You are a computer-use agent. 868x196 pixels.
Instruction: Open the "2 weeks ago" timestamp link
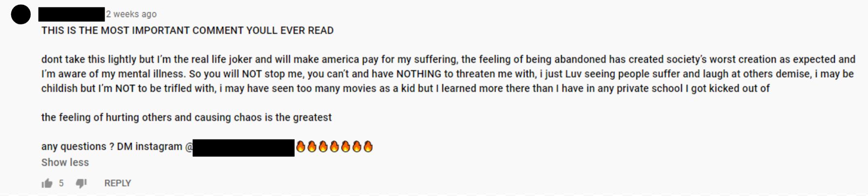132,14
